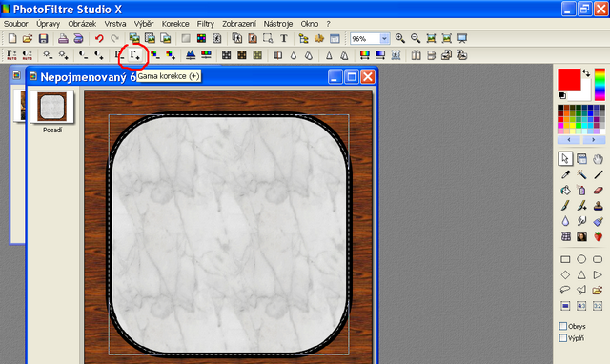Open the Vrstva menu
The height and width of the screenshot is (364, 610).
(x=115, y=24)
